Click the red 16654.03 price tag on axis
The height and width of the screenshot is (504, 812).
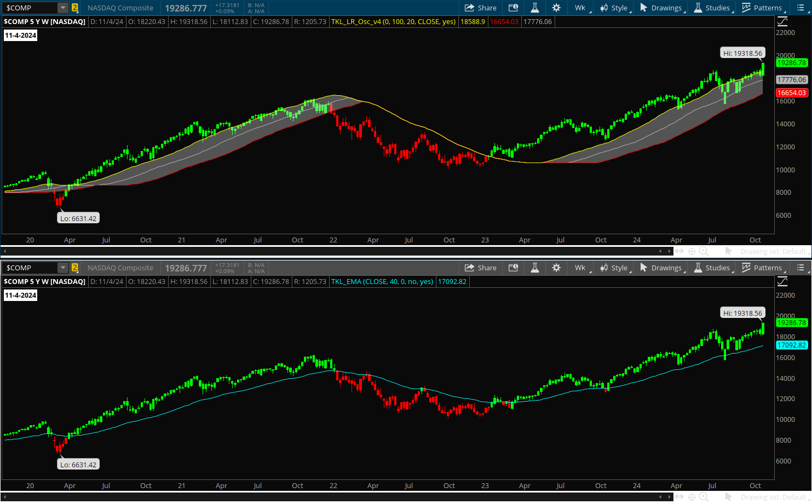click(x=792, y=93)
